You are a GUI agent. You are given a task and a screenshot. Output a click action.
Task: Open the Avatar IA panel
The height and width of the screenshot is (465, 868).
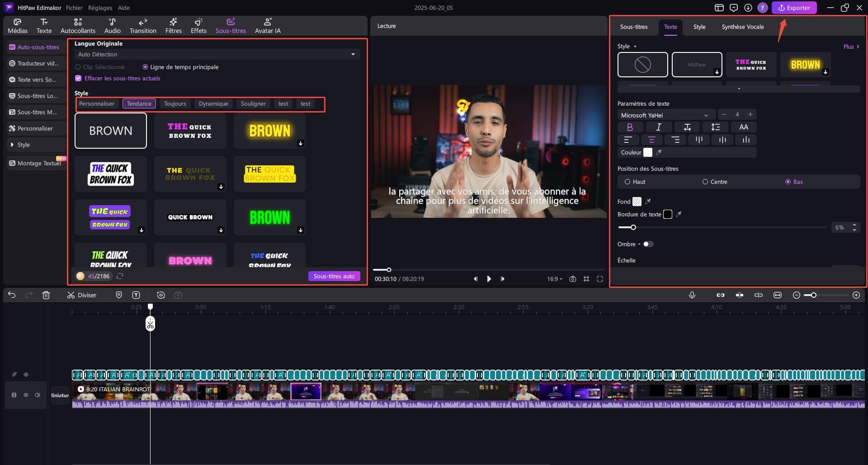pos(268,26)
